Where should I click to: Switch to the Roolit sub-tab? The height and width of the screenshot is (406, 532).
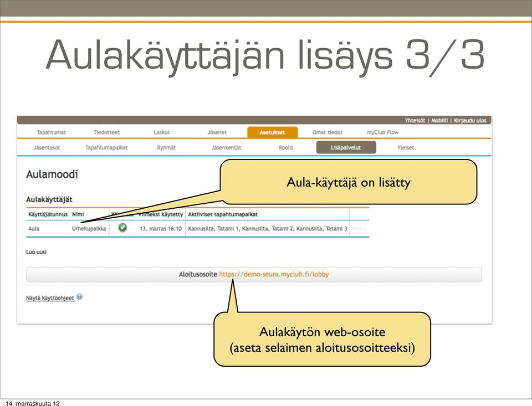point(286,147)
